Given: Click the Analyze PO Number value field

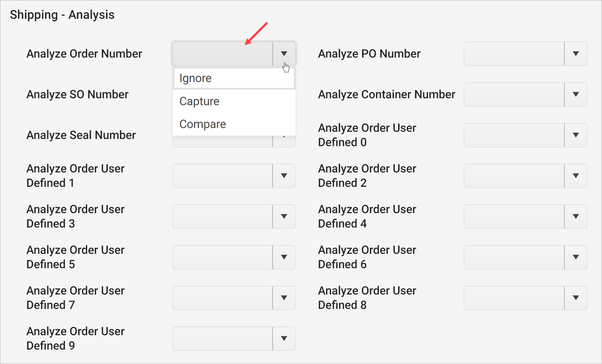Looking at the screenshot, I should pyautogui.click(x=513, y=54).
